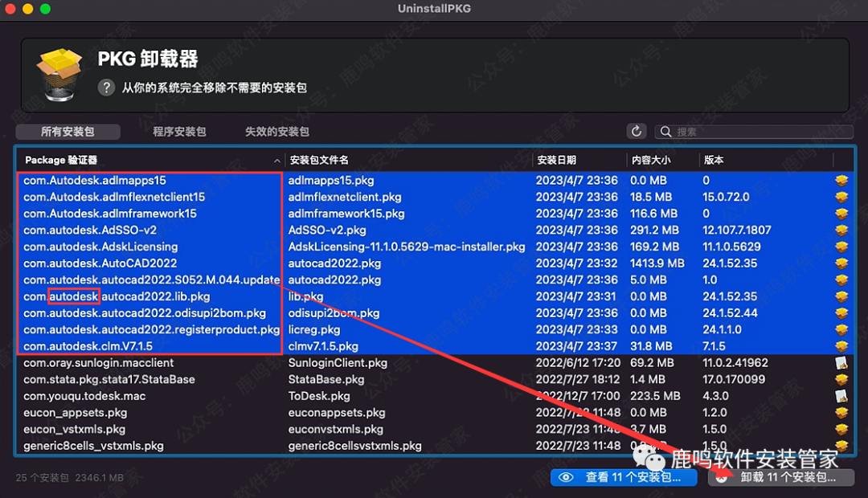The height and width of the screenshot is (498, 868).
Task: Click the package icon in clmv7.1.5 row
Action: click(841, 346)
